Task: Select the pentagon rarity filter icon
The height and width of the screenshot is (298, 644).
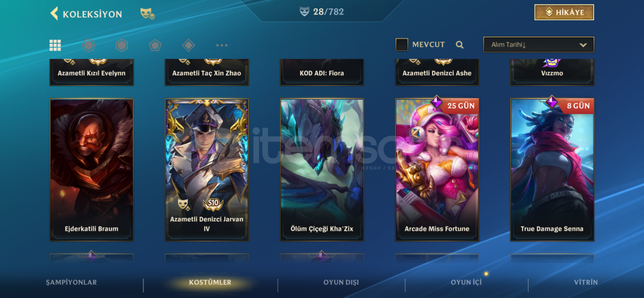Action: [155, 45]
